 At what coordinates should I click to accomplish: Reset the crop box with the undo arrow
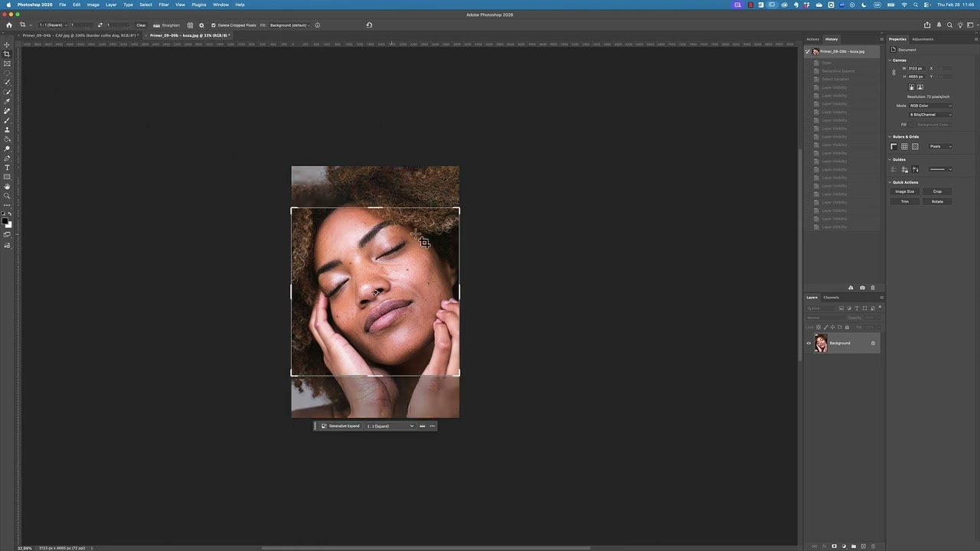(x=369, y=25)
